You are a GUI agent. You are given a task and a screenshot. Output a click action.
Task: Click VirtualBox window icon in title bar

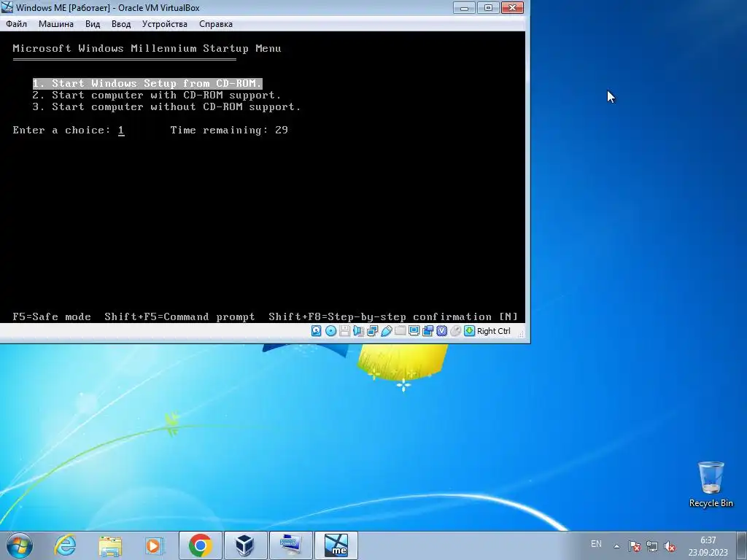[7, 7]
